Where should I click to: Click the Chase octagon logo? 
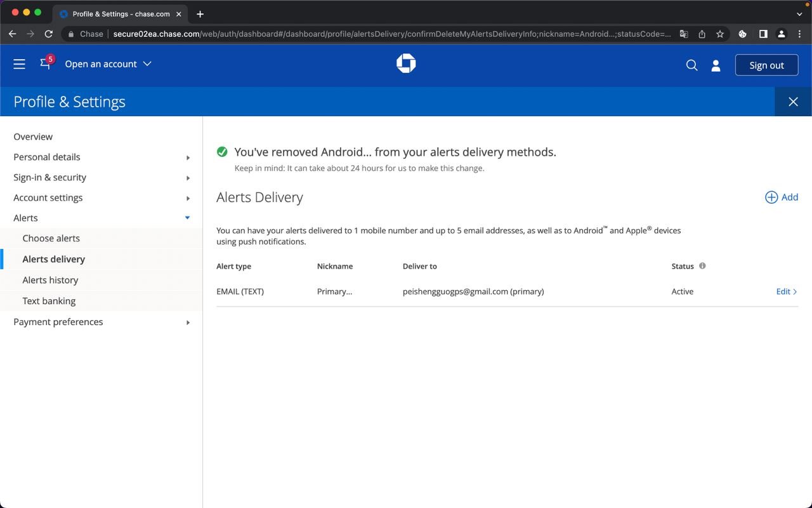point(406,63)
